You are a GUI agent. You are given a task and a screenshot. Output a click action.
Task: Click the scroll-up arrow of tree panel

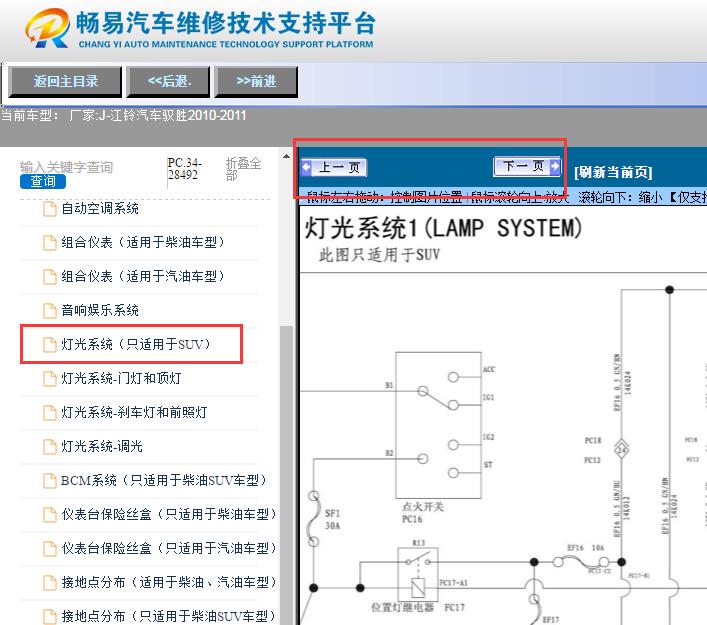click(286, 156)
